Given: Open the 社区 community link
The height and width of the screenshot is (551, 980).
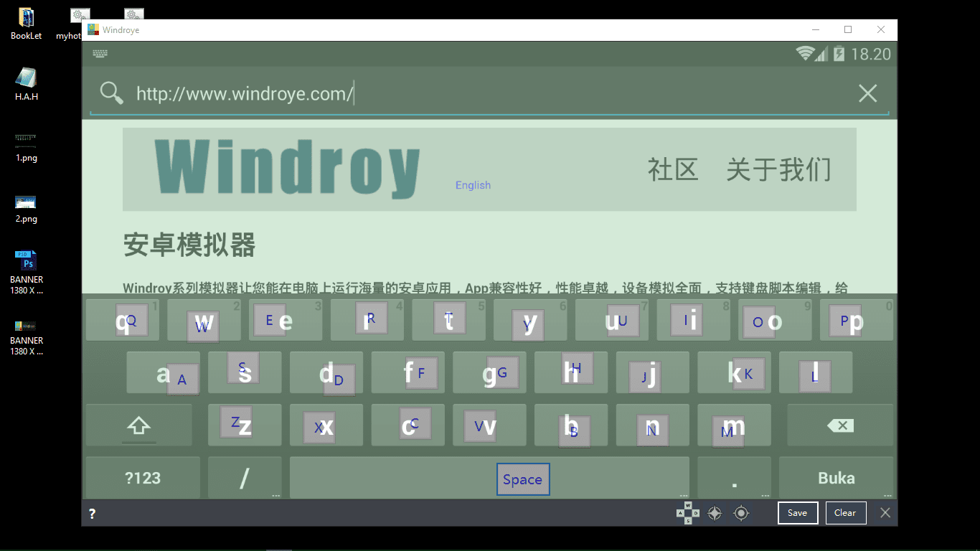Looking at the screenshot, I should tap(673, 170).
